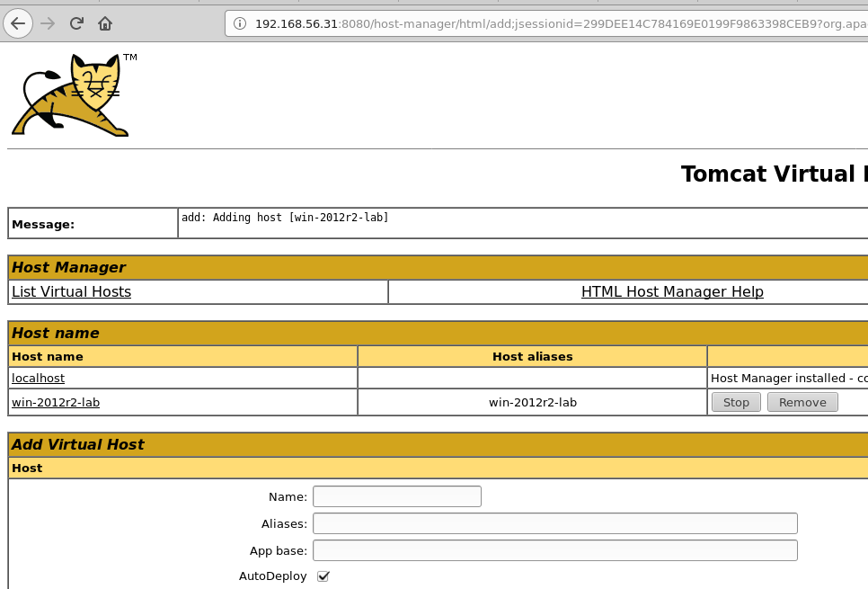868x589 pixels.
Task: Click into the Name input field
Action: tap(397, 496)
